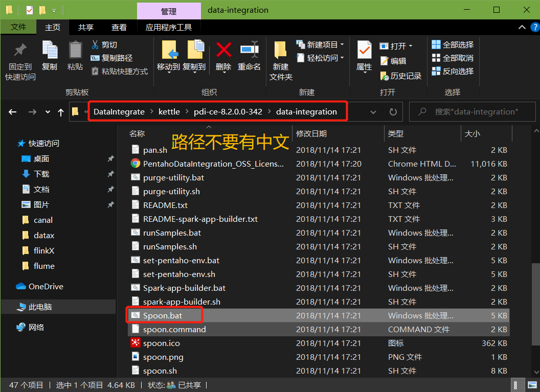Click the blue Help question icon

[x=535, y=27]
